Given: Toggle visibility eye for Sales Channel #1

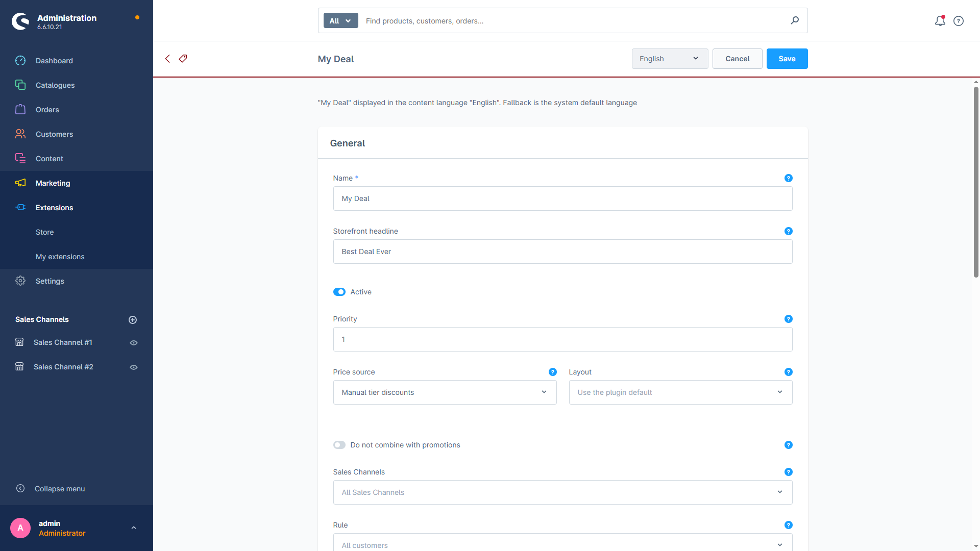Looking at the screenshot, I should click(134, 343).
